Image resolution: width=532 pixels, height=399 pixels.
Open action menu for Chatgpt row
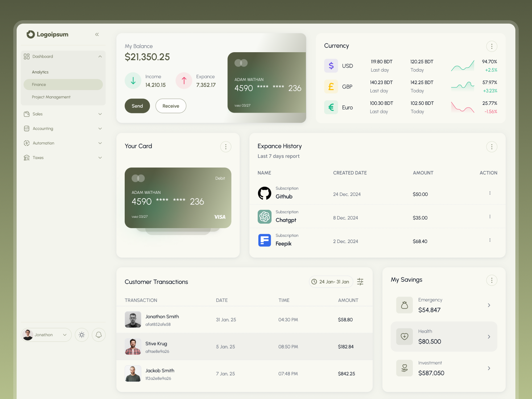point(490,216)
